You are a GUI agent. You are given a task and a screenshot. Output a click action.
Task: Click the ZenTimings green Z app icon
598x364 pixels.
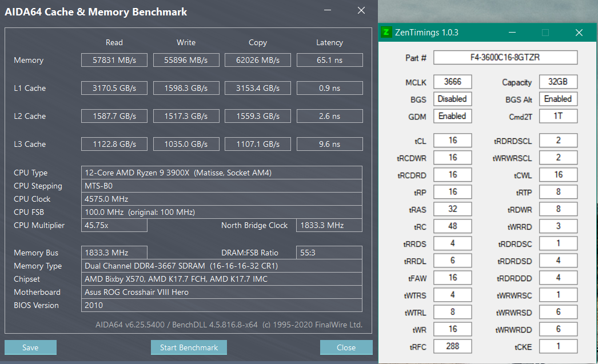(x=386, y=33)
